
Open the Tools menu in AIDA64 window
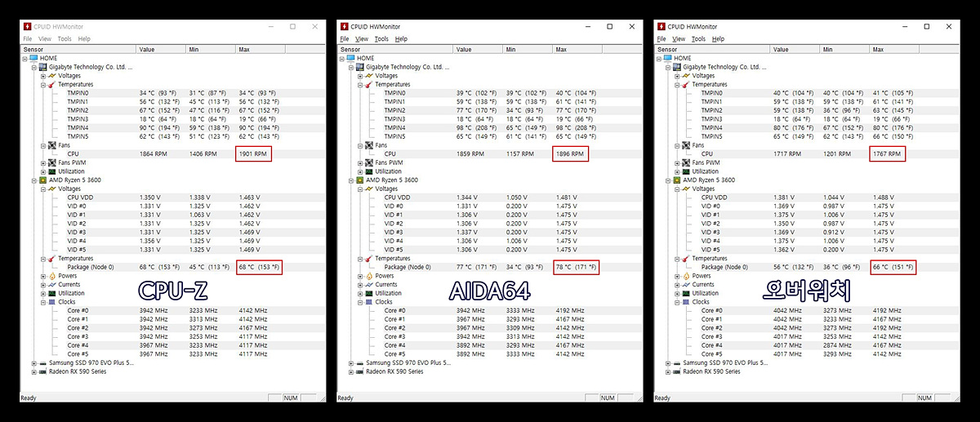[381, 38]
